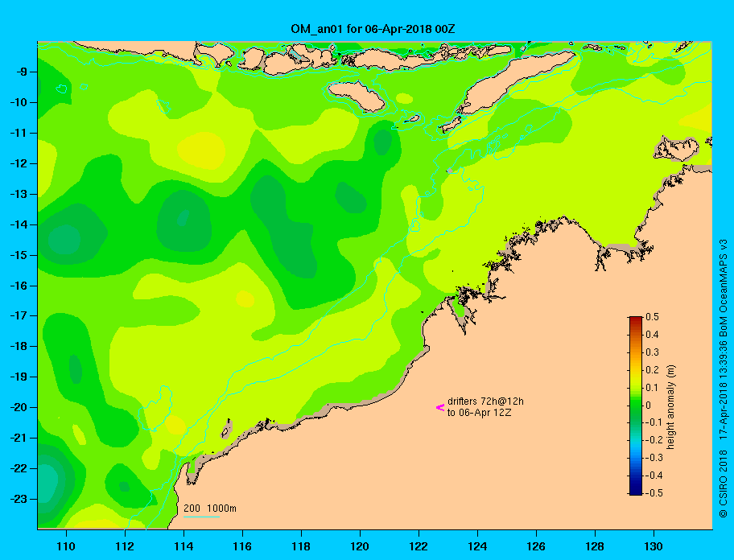Click the colorbar tick value -0.2
Viewport: 734px width, 560px height.
click(x=654, y=440)
